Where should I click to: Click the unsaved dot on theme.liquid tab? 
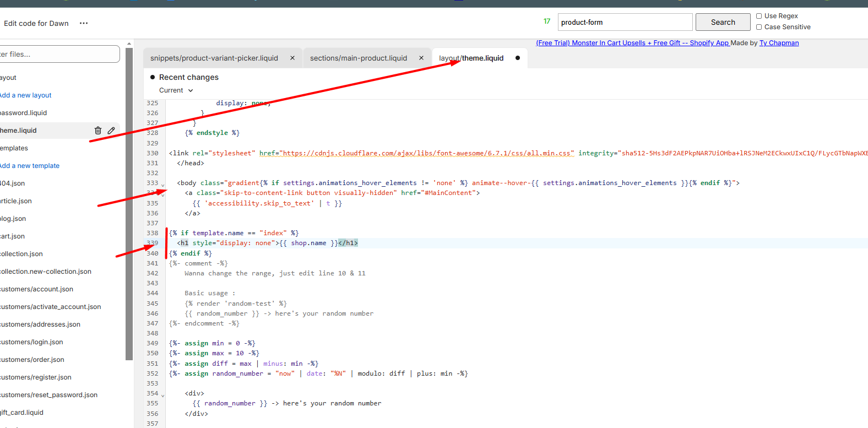pos(518,58)
